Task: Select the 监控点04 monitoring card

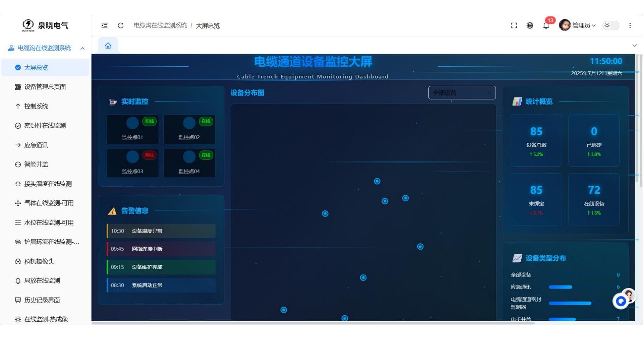Action: click(189, 163)
